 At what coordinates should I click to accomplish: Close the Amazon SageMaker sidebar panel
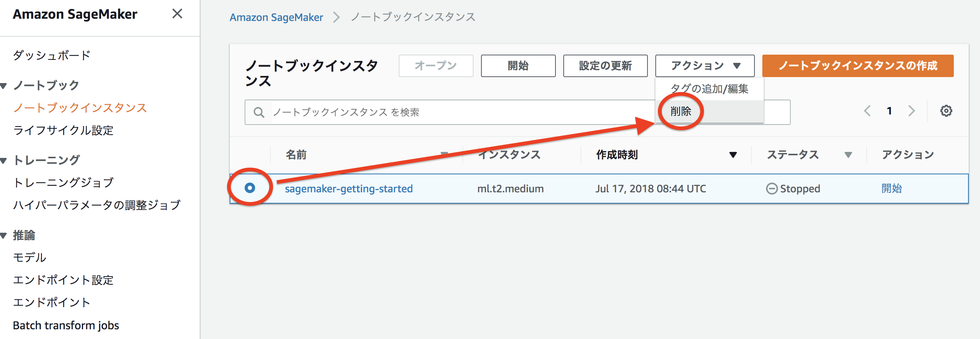(177, 14)
